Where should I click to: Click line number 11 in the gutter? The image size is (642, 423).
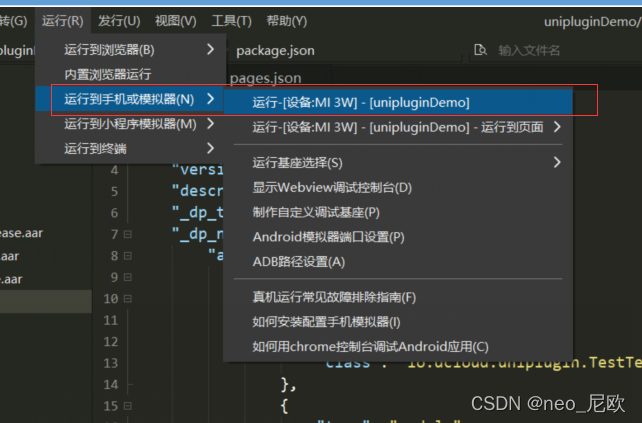coord(111,320)
